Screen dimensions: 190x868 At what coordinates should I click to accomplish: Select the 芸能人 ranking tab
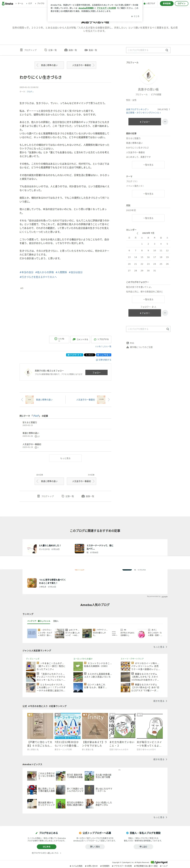click(56, 621)
